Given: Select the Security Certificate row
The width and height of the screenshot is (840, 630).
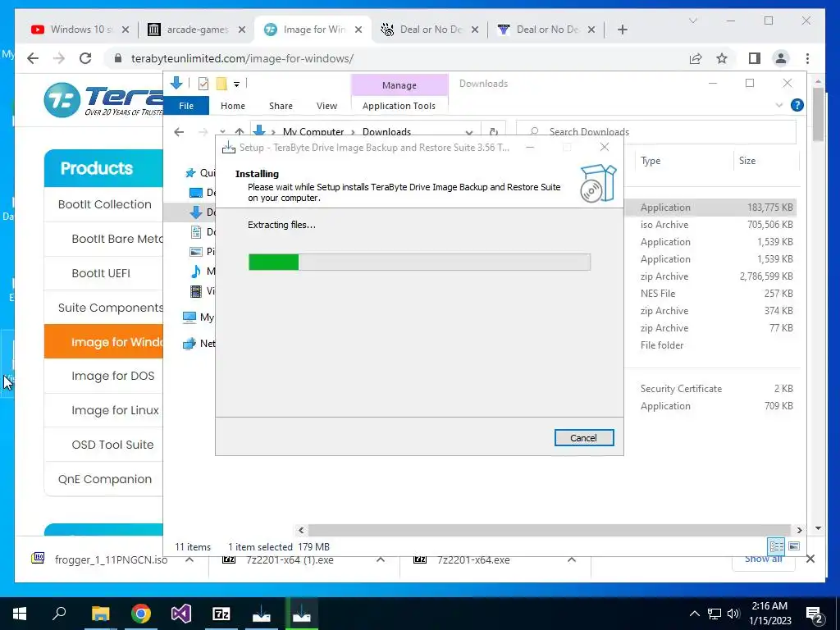Looking at the screenshot, I should point(711,389).
